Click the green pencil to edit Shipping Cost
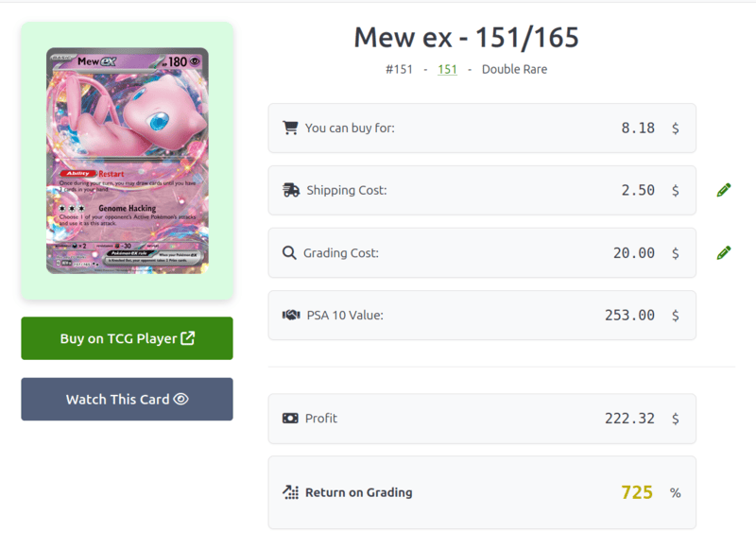The image size is (756, 549). (723, 189)
